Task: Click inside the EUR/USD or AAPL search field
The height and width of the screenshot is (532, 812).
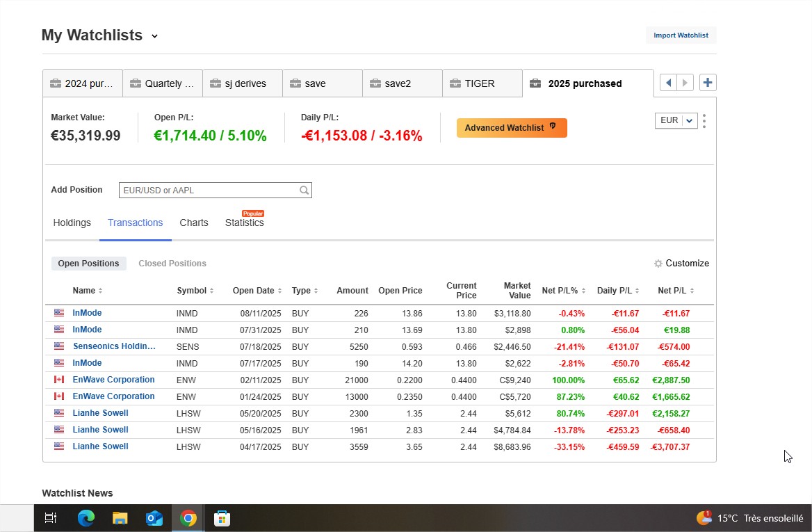Action: 209,190
